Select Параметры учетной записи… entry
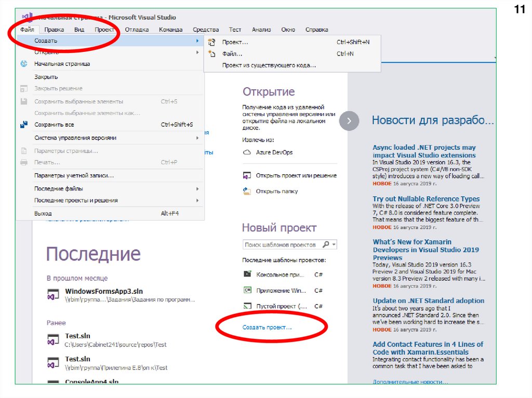The image size is (532, 398). click(110, 175)
